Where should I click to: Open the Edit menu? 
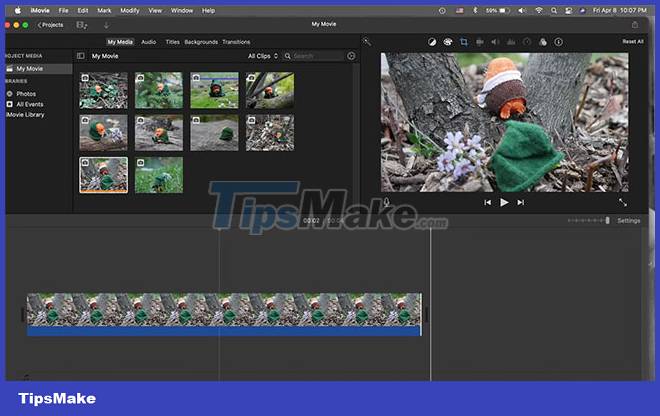(83, 11)
